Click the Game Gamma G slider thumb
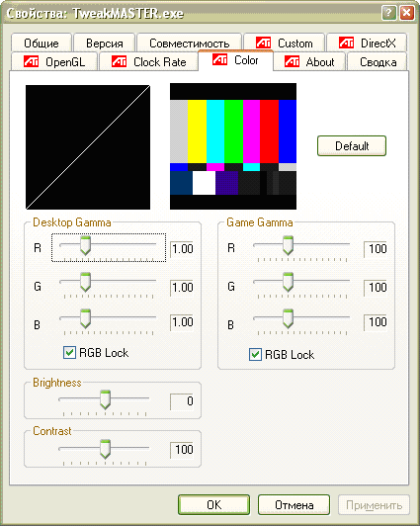This screenshot has width=420, height=526. coord(288,282)
